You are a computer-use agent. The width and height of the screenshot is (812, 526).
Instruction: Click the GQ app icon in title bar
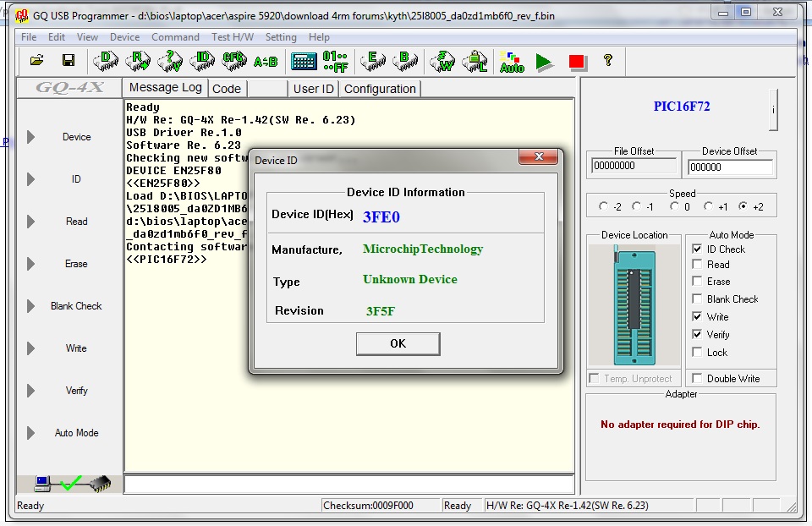[22, 16]
